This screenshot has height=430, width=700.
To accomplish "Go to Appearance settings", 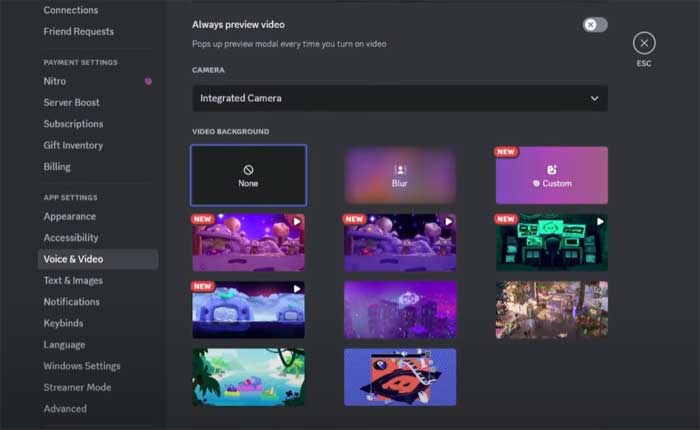I will point(70,216).
